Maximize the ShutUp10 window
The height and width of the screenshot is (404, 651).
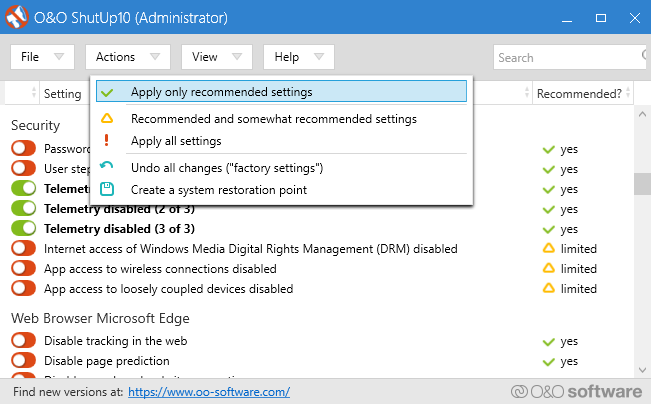click(x=601, y=18)
